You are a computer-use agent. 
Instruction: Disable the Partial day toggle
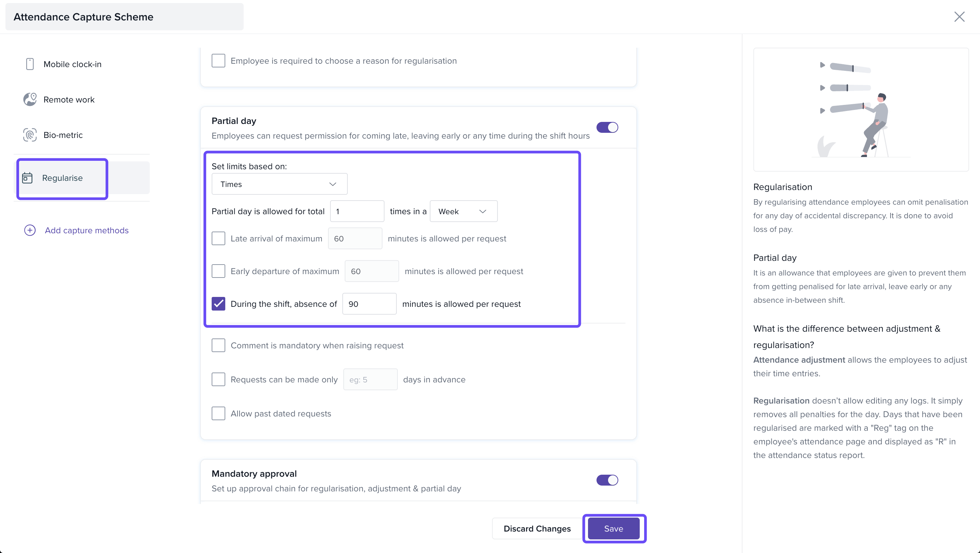[607, 127]
